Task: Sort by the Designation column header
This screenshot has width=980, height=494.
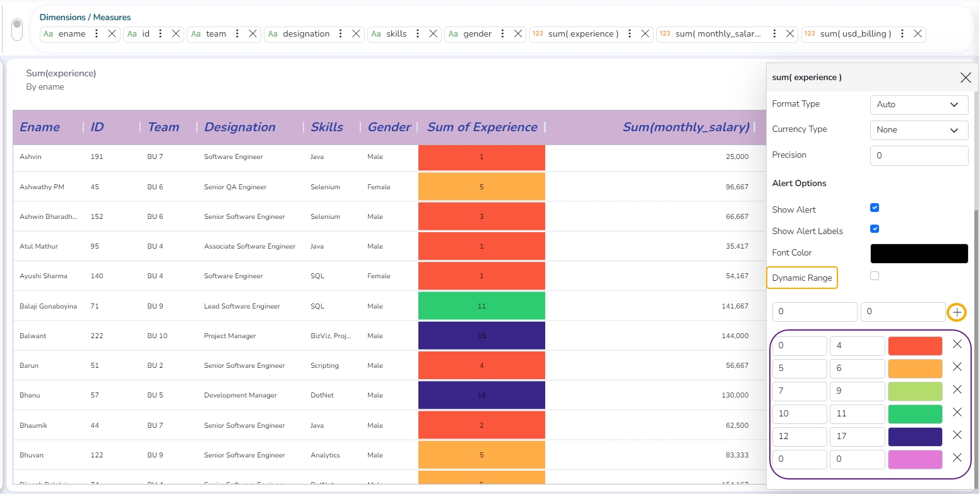Action: point(240,127)
